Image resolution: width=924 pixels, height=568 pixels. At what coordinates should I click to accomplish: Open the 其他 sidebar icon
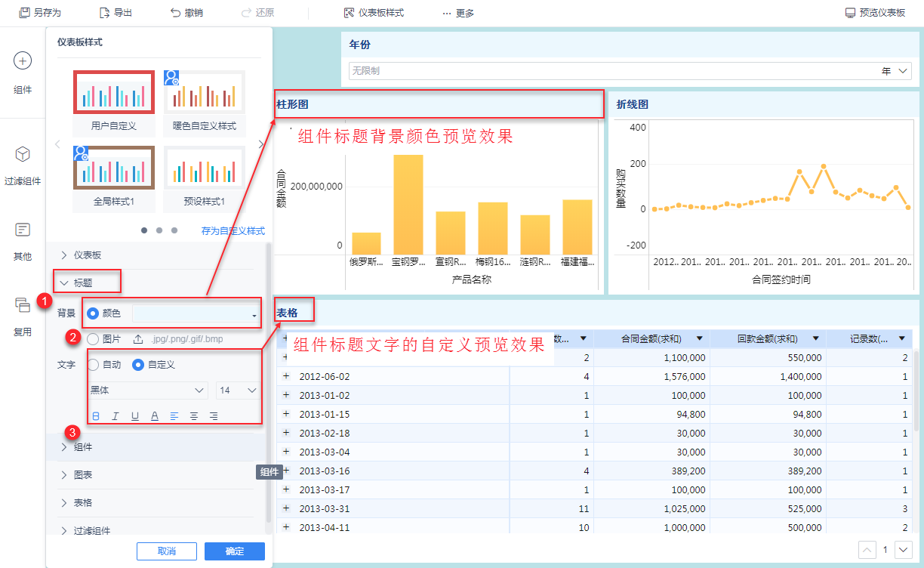coord(23,230)
